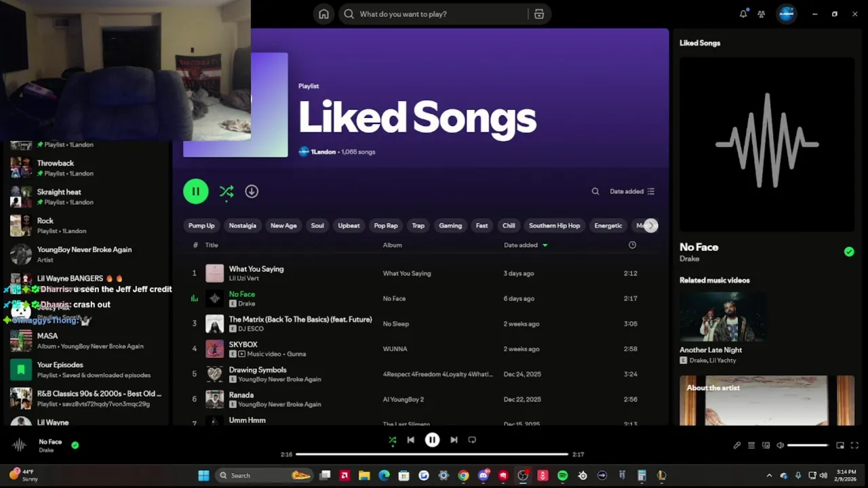Select the "Gaming" filter chip
The image size is (868, 488).
point(450,226)
